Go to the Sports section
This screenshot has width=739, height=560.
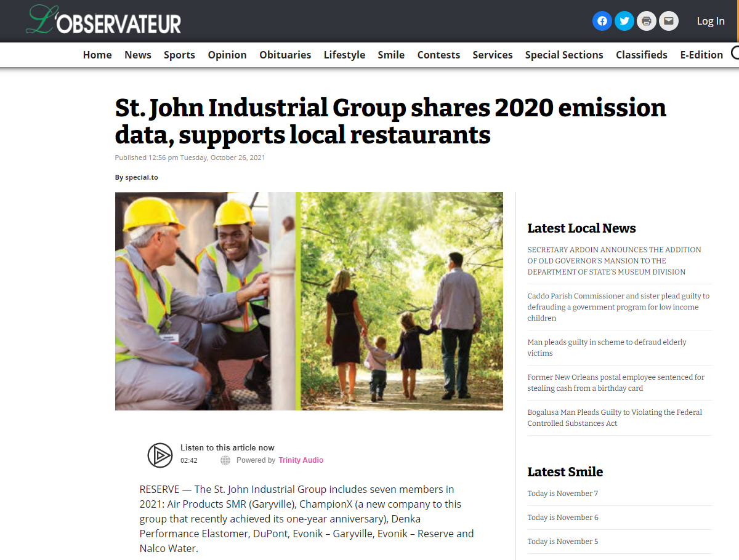[x=179, y=55]
